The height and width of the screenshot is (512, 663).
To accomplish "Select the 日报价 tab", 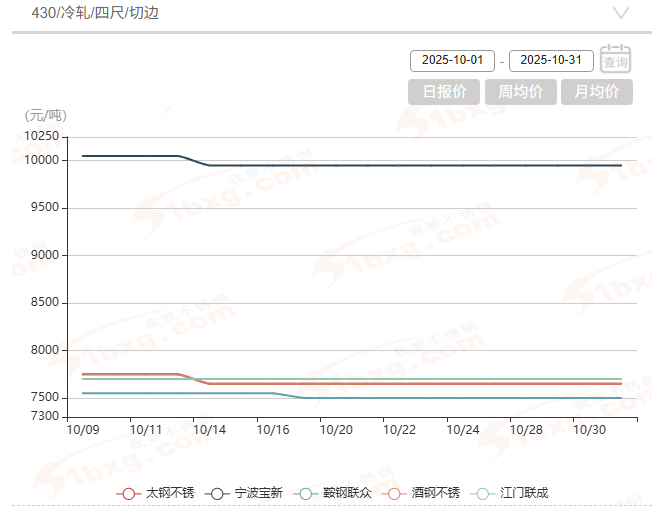I will click(x=444, y=92).
